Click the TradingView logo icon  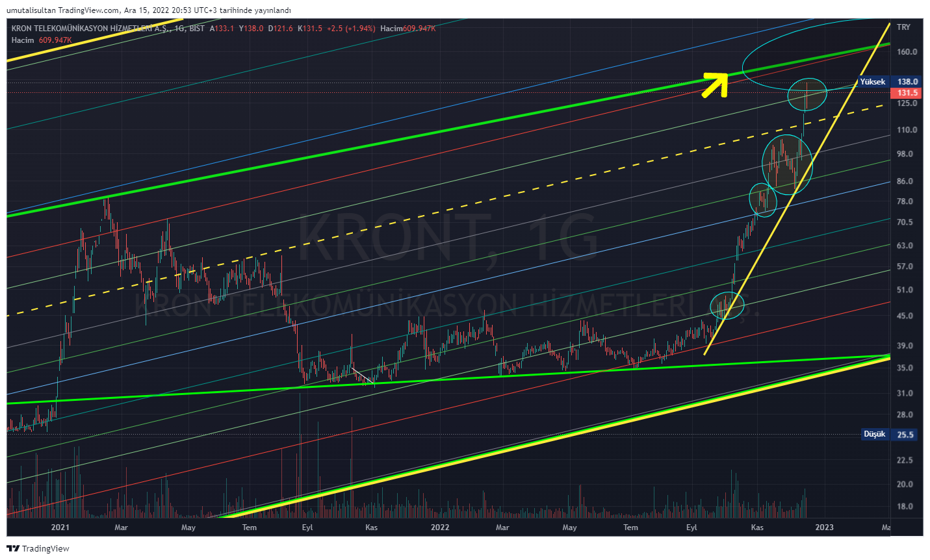[13, 549]
